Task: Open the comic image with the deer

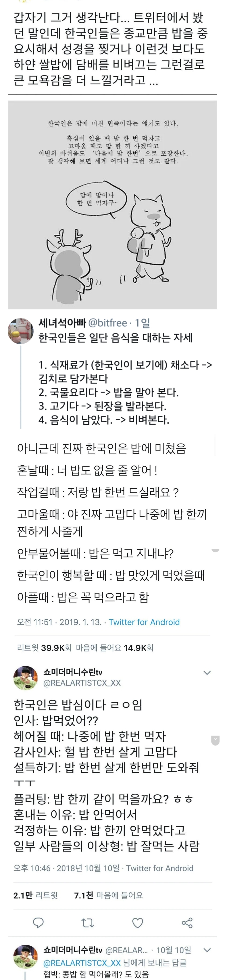Action: click(112, 205)
